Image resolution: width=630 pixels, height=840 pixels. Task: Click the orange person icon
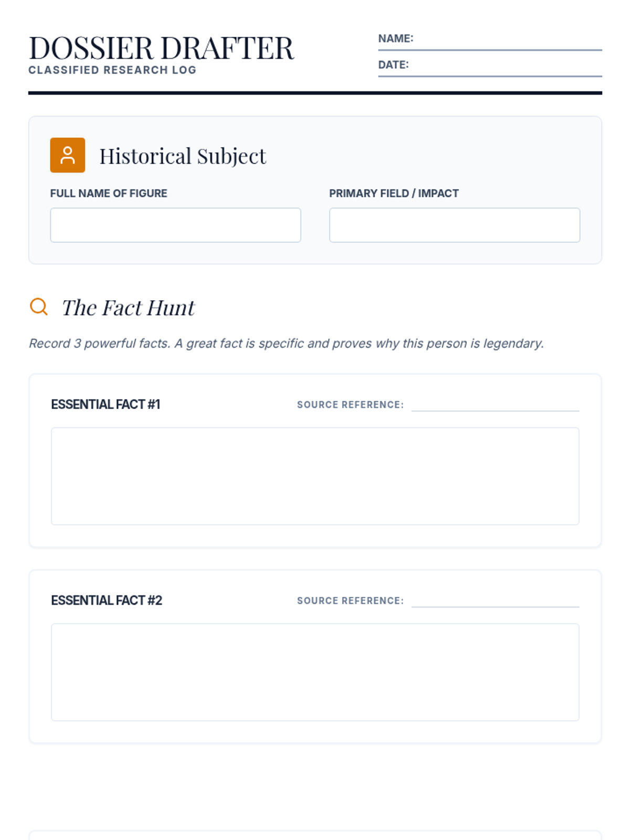click(67, 155)
